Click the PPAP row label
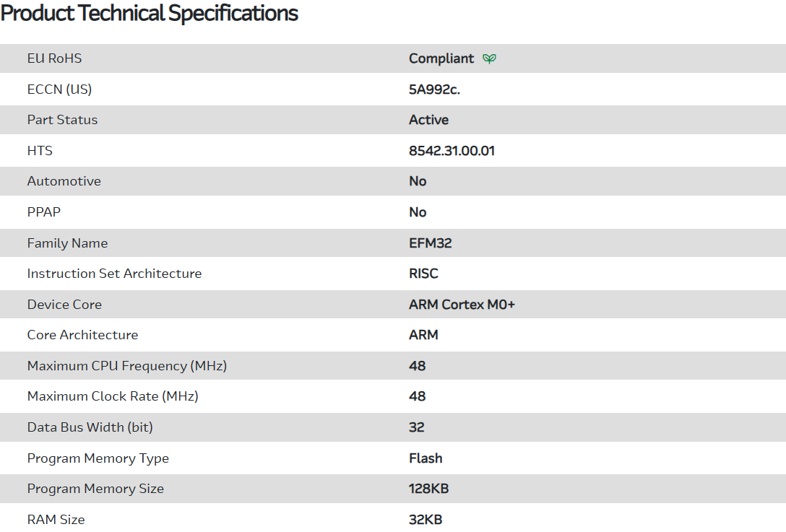Image resolution: width=786 pixels, height=532 pixels. [x=43, y=212]
